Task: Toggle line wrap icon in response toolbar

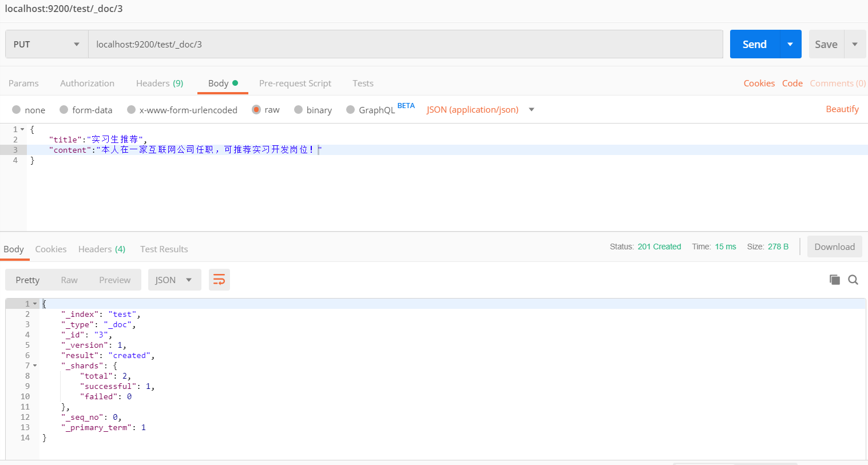Action: 219,280
